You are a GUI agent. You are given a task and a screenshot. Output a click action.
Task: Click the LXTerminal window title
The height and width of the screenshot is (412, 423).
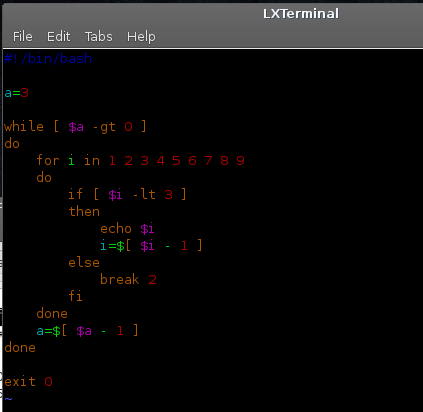(x=301, y=14)
